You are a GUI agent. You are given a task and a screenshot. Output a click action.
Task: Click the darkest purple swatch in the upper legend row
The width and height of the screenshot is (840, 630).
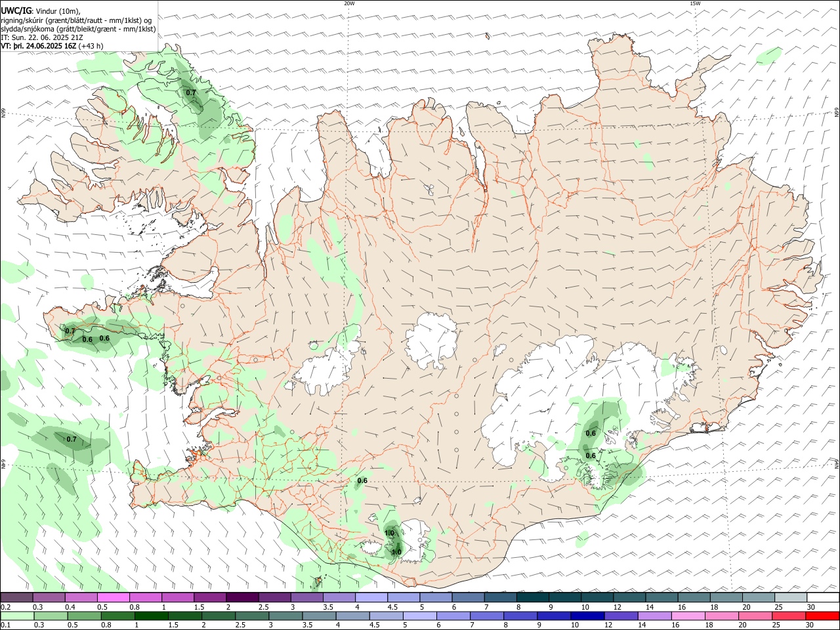coord(242,598)
